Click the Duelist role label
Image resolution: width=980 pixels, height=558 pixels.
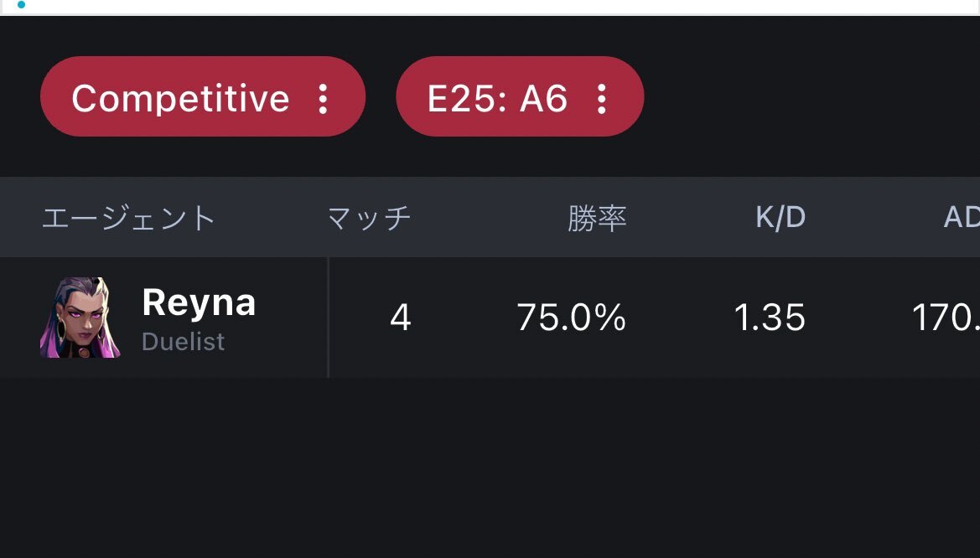click(x=183, y=342)
